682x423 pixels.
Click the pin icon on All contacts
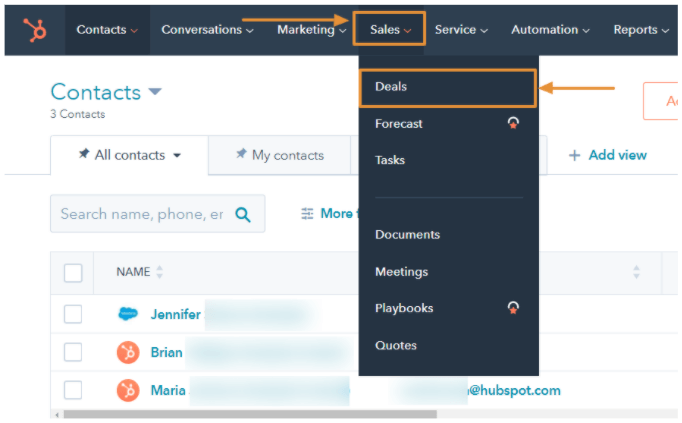point(84,154)
